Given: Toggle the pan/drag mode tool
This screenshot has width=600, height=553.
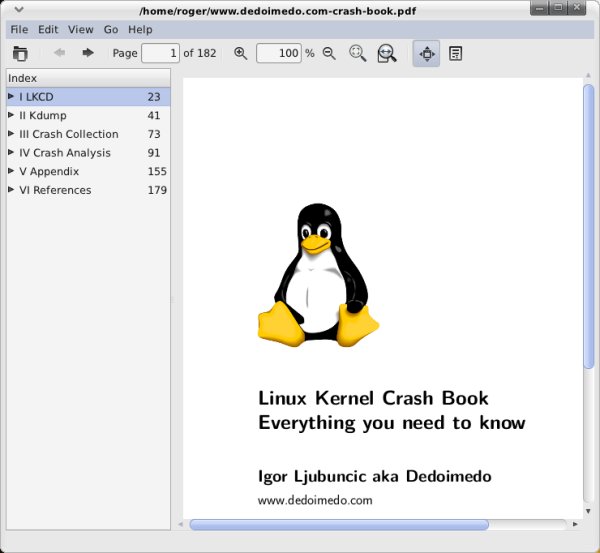Looking at the screenshot, I should (426, 53).
